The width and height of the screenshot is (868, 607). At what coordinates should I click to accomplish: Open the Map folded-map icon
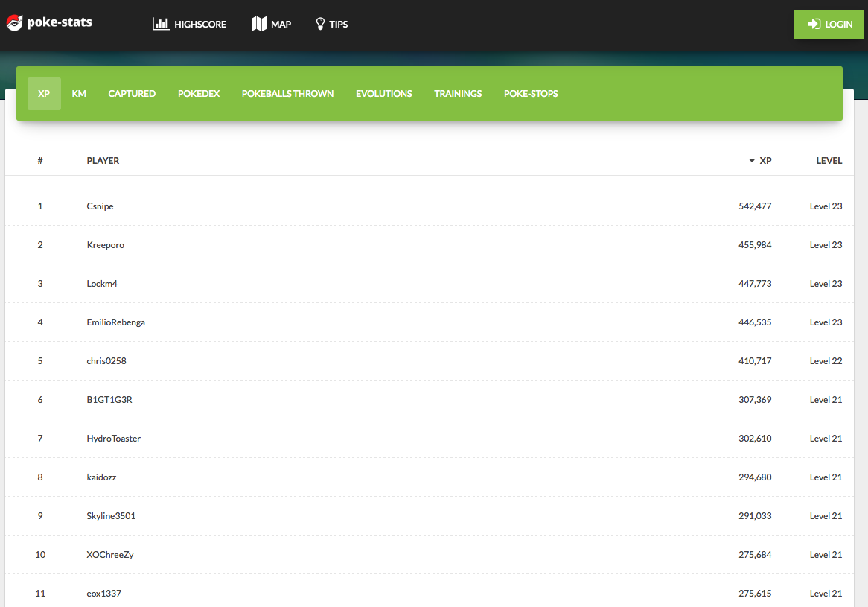[258, 23]
